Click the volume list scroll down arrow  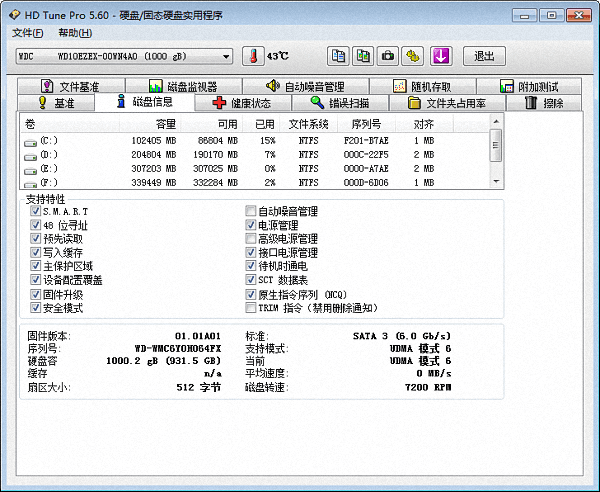(496, 184)
